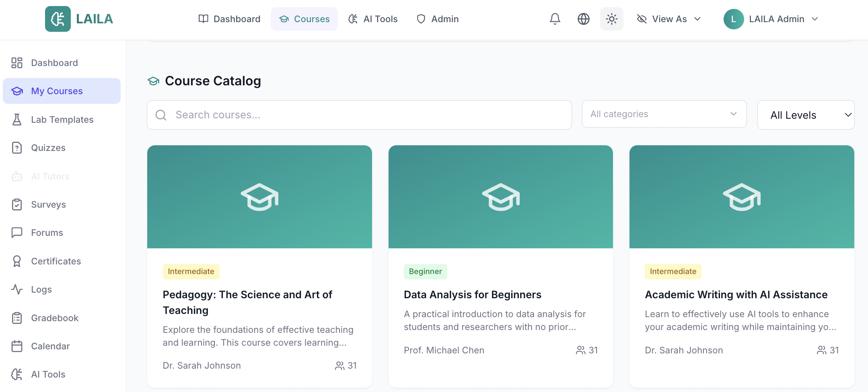The image size is (868, 392).
Task: Click the Surveys sidebar icon
Action: click(x=16, y=204)
